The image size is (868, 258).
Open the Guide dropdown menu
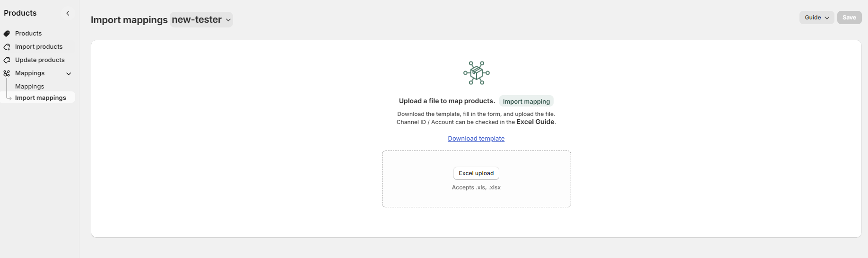[x=816, y=18]
